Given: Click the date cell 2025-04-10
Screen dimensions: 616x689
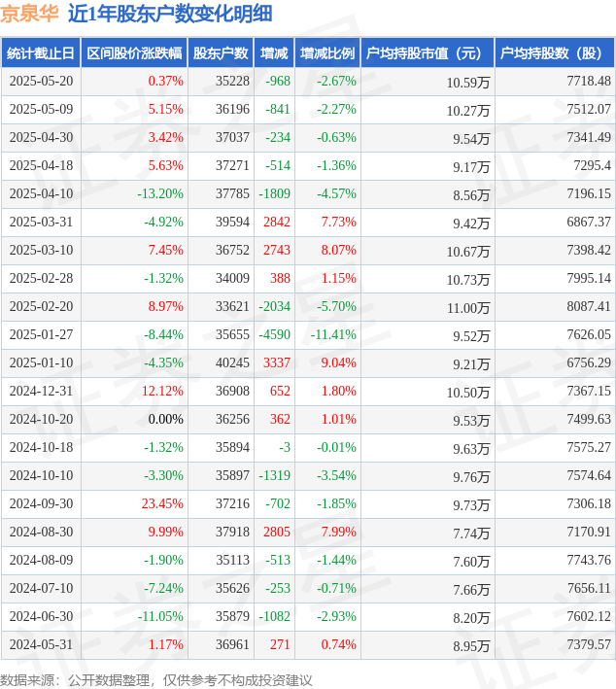Looking at the screenshot, I should pos(42,193).
